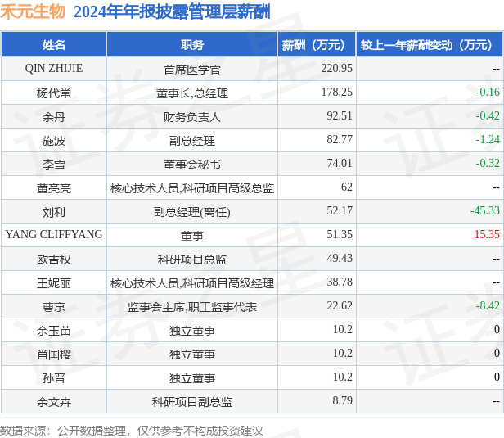Select the salary value 178.25
The height and width of the screenshot is (438, 504).
coord(337,92)
